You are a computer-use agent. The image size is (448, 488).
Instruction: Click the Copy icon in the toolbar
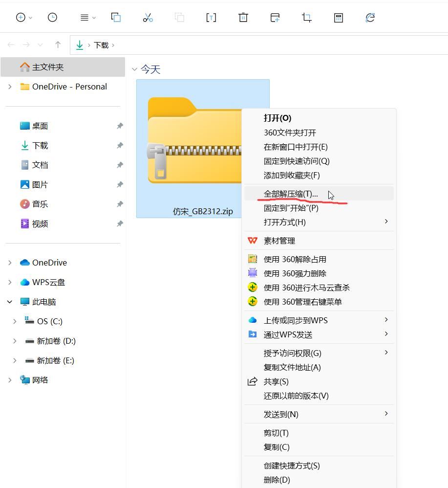[x=116, y=18]
